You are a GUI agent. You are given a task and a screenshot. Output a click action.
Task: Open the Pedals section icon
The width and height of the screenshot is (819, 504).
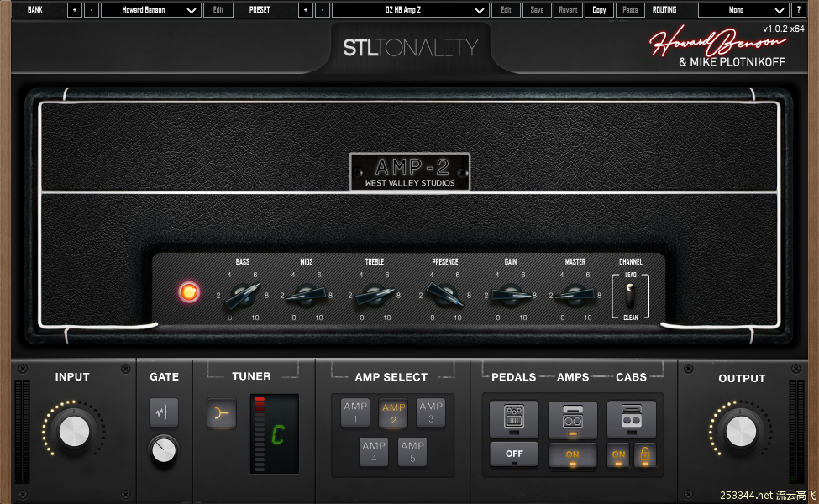coord(514,419)
